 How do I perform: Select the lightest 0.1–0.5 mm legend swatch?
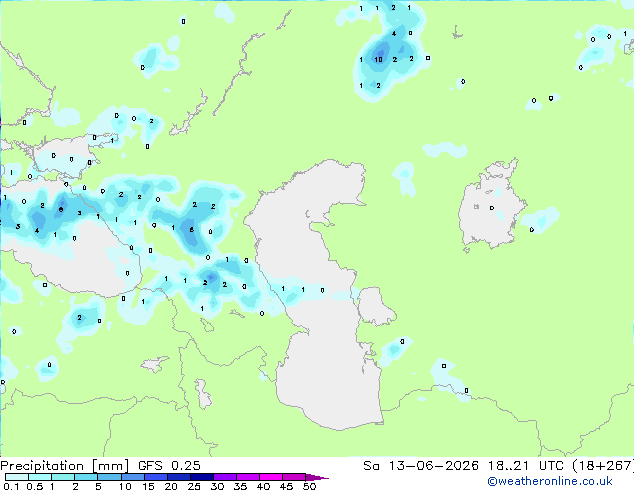[17, 477]
